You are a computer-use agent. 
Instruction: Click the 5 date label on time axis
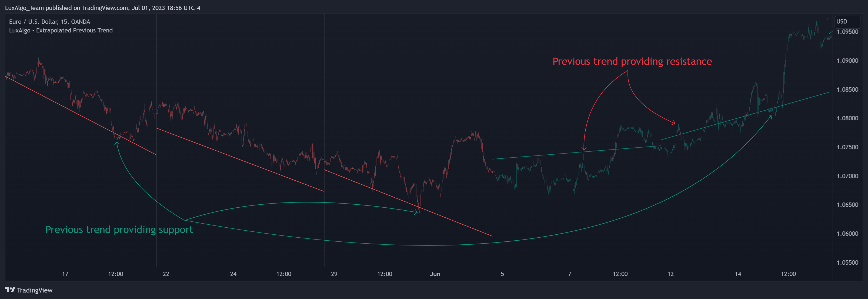pyautogui.click(x=502, y=274)
